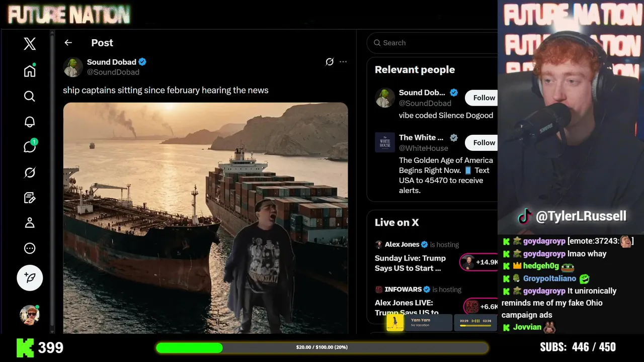Viewport: 644px width, 362px height.
Task: Click the hedgeh0g username in chat
Action: (x=541, y=266)
